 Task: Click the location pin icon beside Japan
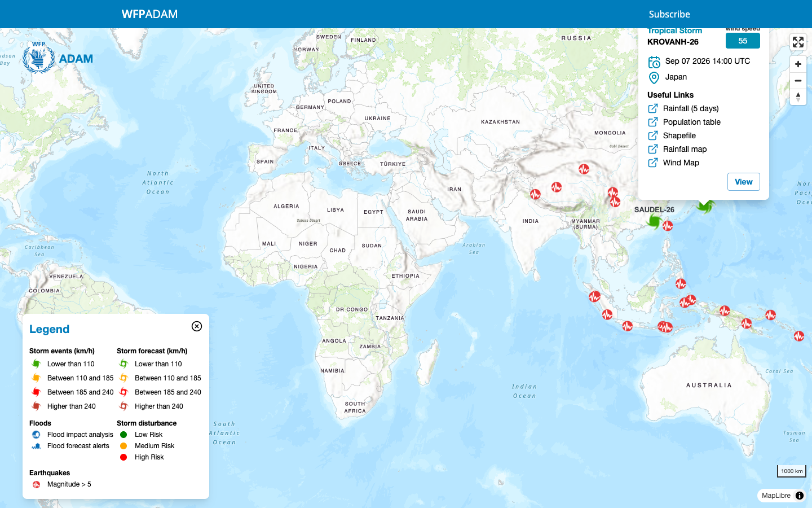point(654,78)
